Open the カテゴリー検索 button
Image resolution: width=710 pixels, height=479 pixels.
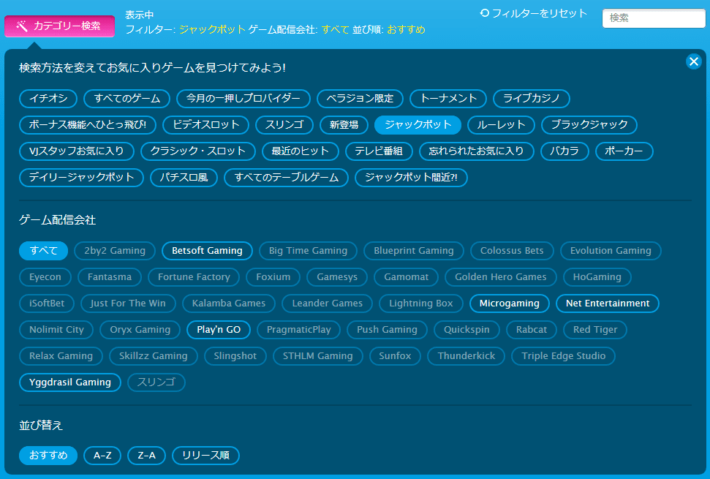[x=59, y=25]
